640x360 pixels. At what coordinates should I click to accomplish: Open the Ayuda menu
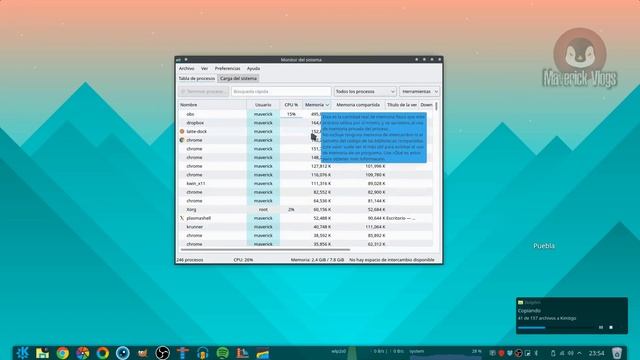253,69
